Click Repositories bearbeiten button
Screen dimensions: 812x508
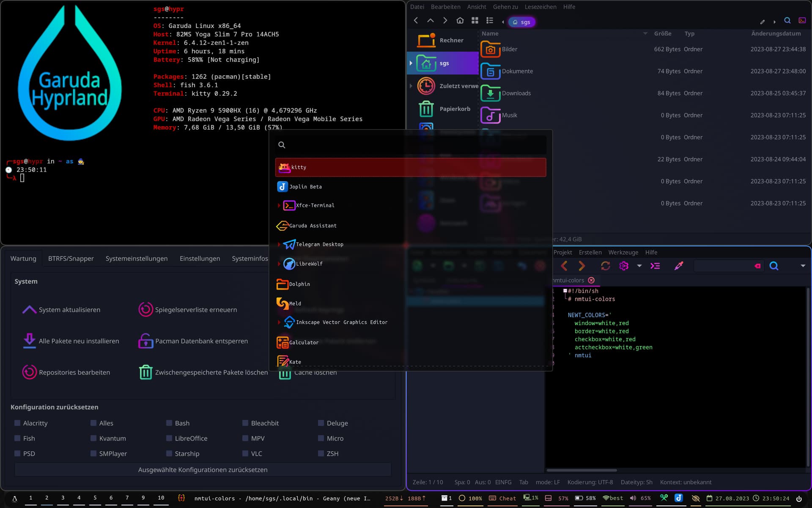click(66, 373)
